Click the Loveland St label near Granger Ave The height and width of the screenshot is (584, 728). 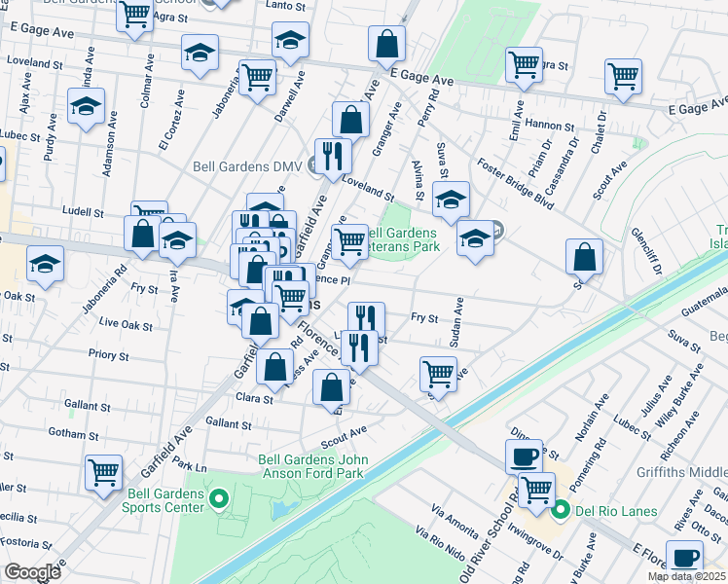coord(368,188)
